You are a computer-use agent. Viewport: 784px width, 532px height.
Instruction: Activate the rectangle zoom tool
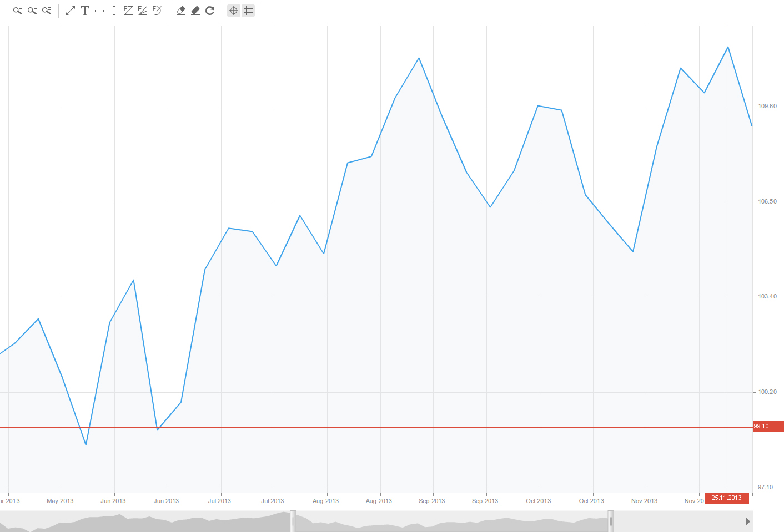(47, 10)
